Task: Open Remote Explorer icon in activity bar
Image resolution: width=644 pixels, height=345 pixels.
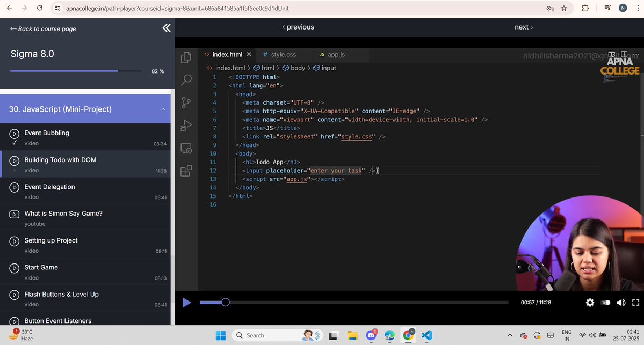Action: (x=186, y=148)
